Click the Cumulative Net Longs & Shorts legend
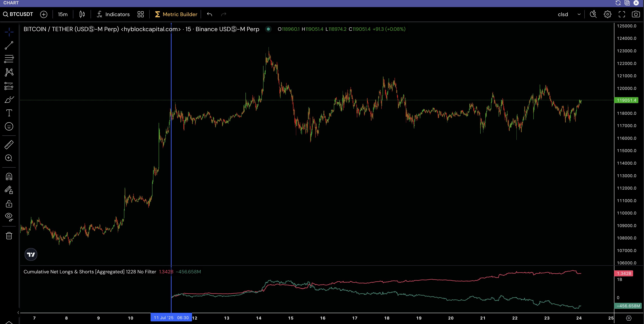The width and height of the screenshot is (644, 324). [90, 272]
